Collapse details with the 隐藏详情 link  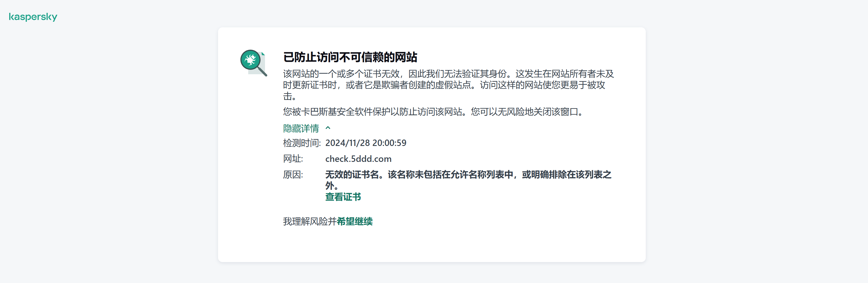tap(301, 128)
